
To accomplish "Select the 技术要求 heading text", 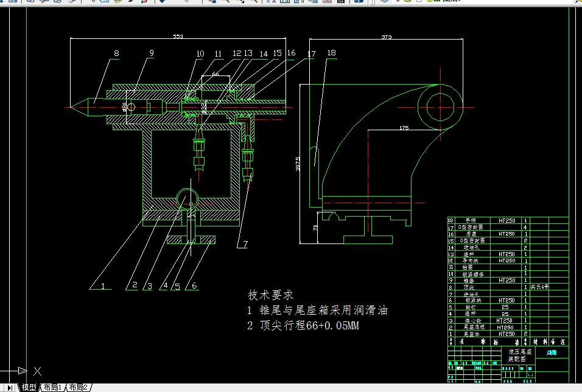I will pyautogui.click(x=270, y=295).
